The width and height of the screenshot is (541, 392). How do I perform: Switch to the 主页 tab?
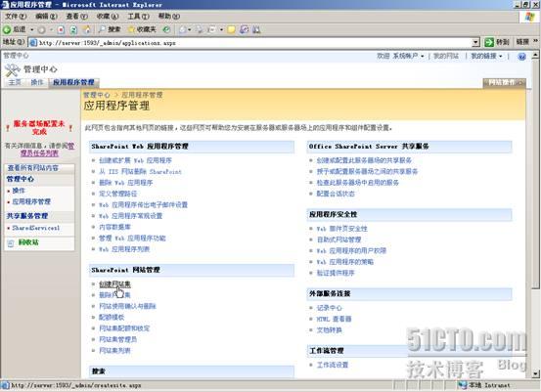coord(15,82)
